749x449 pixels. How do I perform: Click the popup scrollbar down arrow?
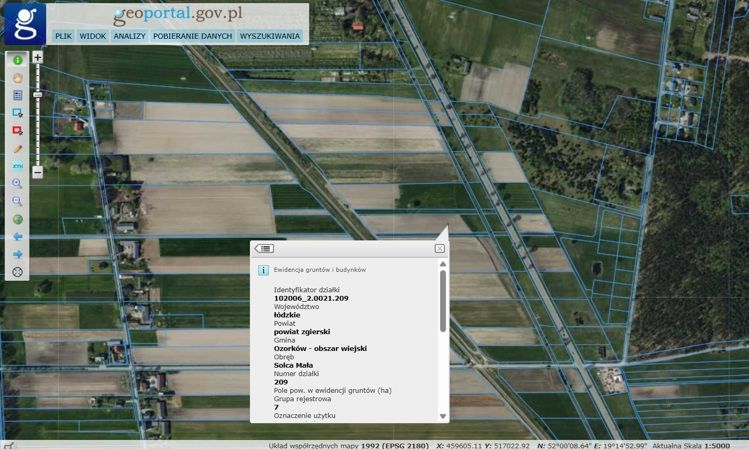pyautogui.click(x=443, y=416)
